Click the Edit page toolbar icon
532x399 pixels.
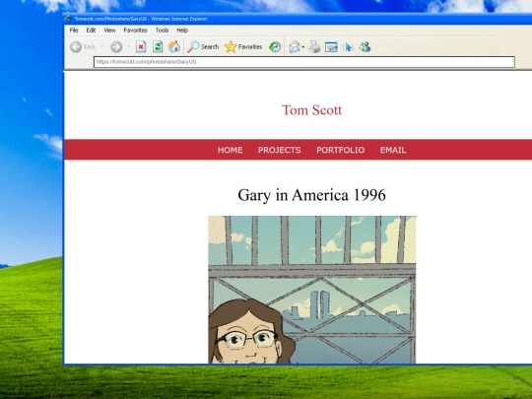(331, 47)
